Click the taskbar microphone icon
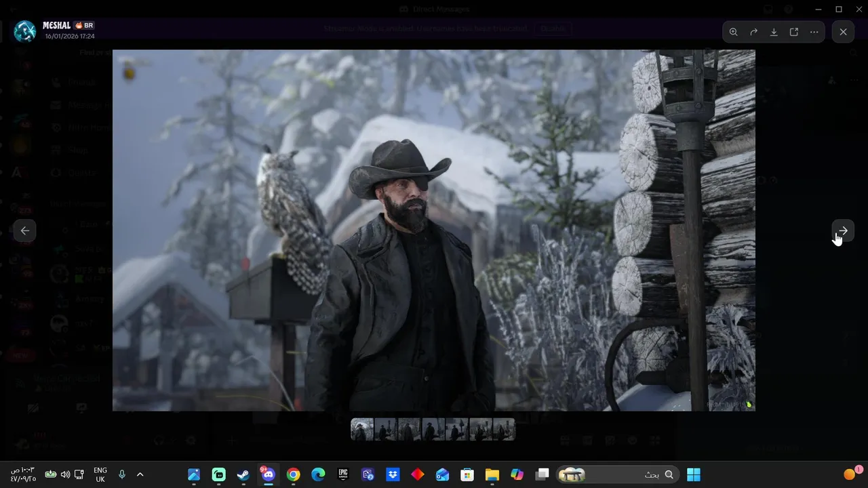 tap(122, 474)
